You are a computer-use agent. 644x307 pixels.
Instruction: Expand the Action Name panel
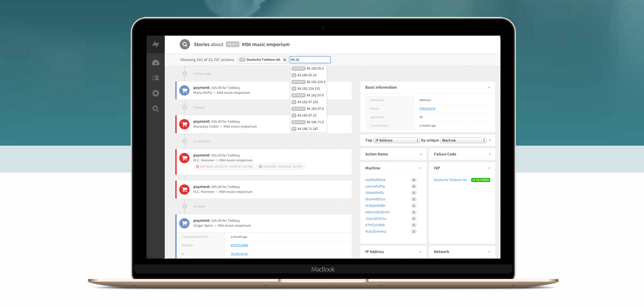tap(421, 154)
